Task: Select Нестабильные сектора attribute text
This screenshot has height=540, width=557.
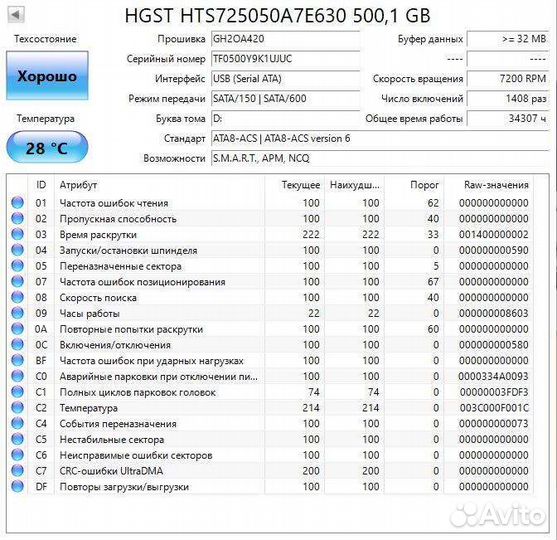Action: 112,439
